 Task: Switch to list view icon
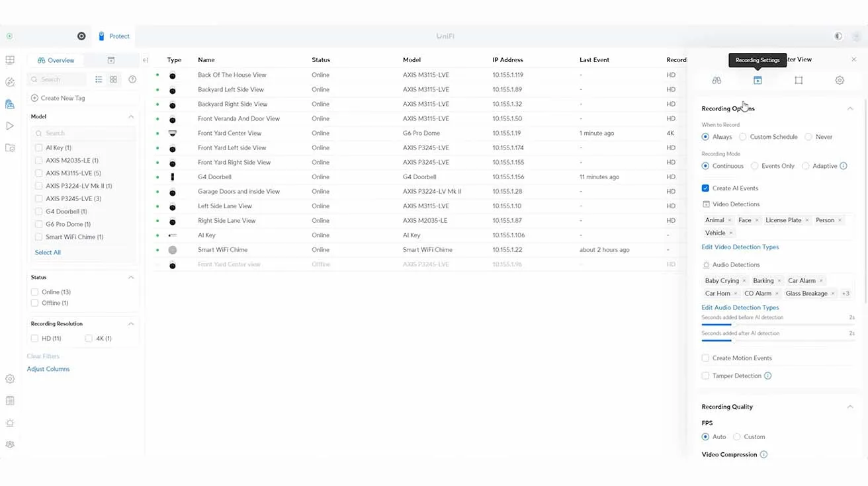[x=99, y=79]
